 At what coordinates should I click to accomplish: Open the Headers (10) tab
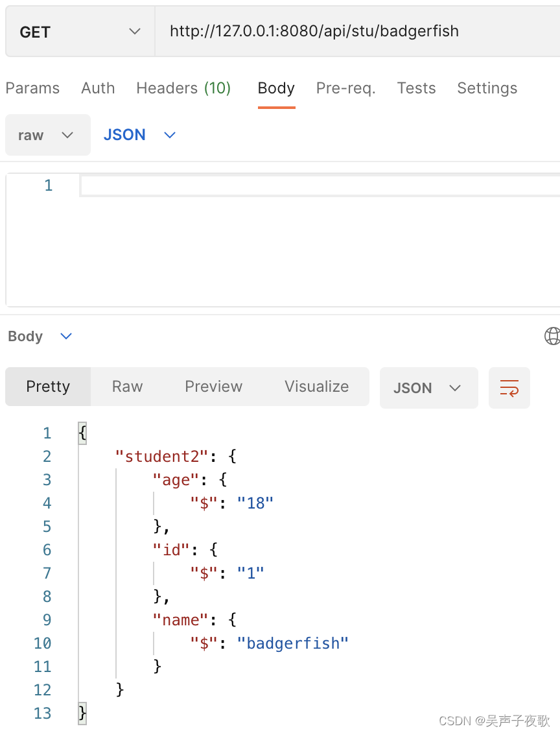tap(183, 88)
